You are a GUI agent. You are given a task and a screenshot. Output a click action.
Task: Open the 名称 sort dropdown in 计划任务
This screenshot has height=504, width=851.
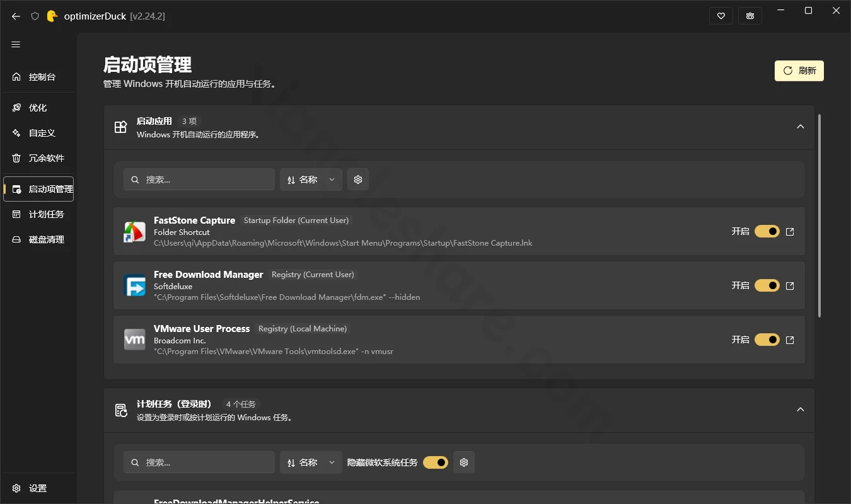tap(311, 462)
